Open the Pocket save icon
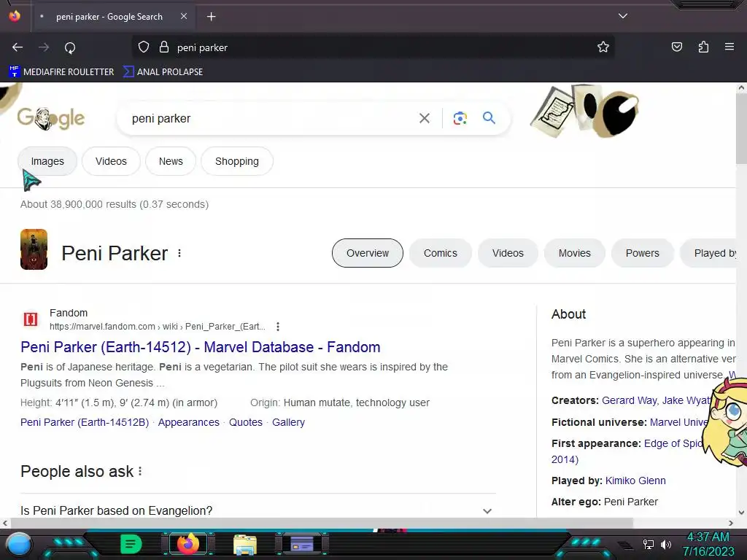The height and width of the screenshot is (560, 747). [x=676, y=47]
